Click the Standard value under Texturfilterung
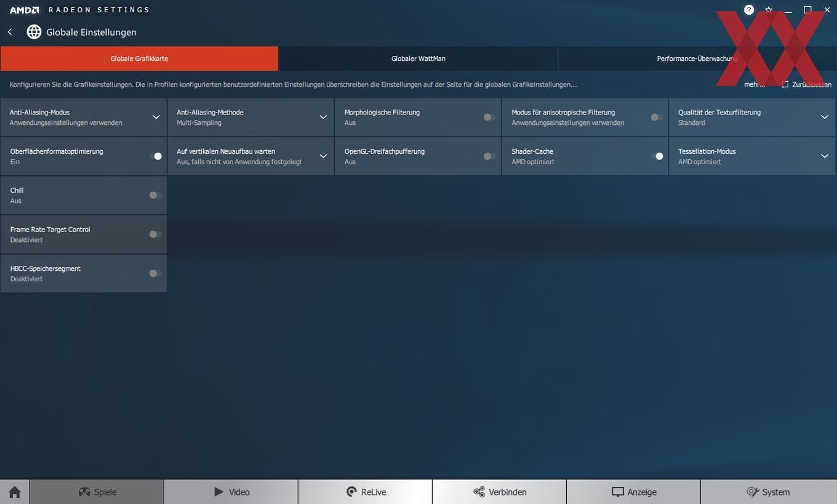The width and height of the screenshot is (837, 504). pyautogui.click(x=692, y=123)
